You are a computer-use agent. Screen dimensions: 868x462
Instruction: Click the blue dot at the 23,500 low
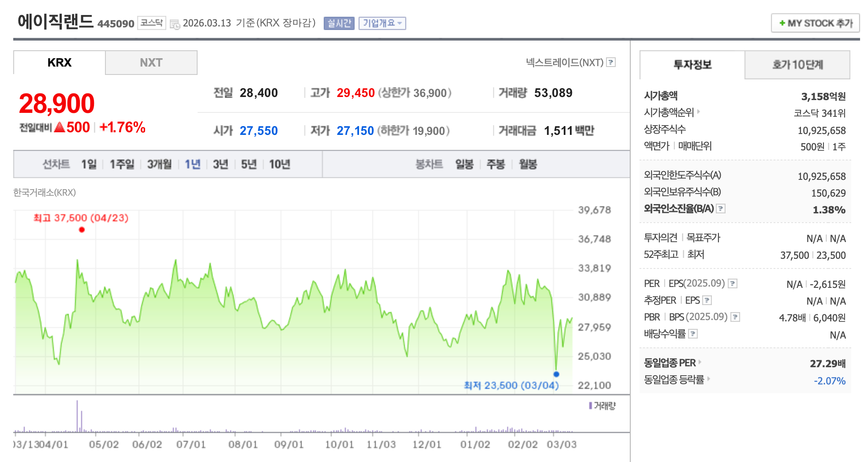[556, 374]
